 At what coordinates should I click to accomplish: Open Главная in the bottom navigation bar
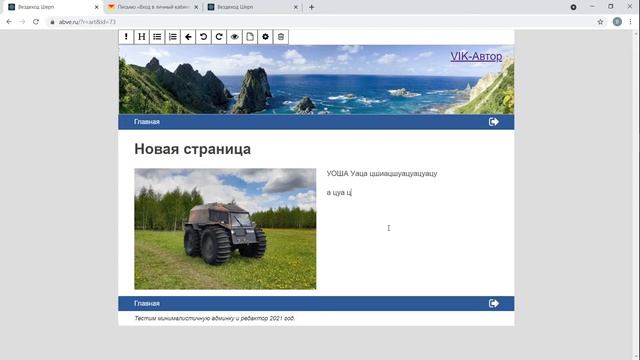[x=147, y=303]
